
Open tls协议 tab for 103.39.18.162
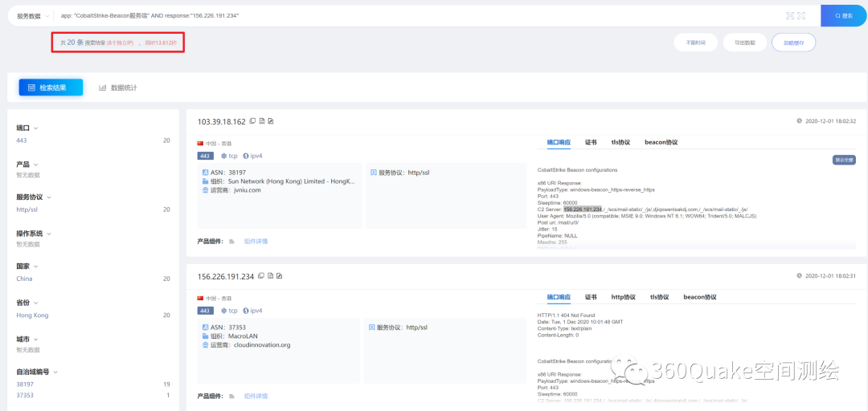[x=620, y=142]
